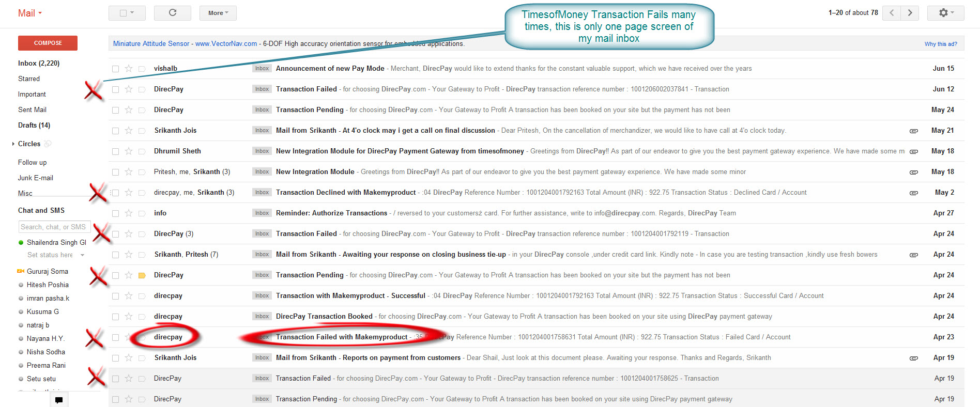This screenshot has width=980, height=407.
Task: Click video camera icon beside Gururaj Soma
Action: tap(21, 271)
